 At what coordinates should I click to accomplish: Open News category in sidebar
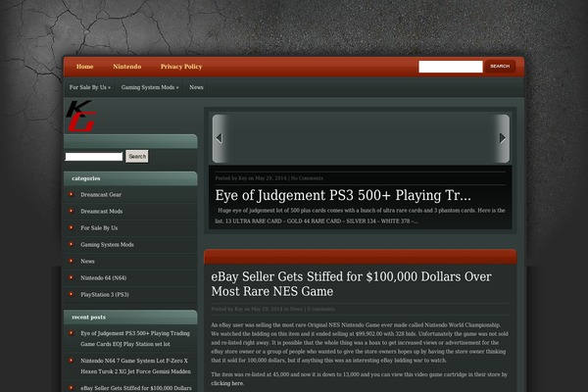(x=87, y=261)
